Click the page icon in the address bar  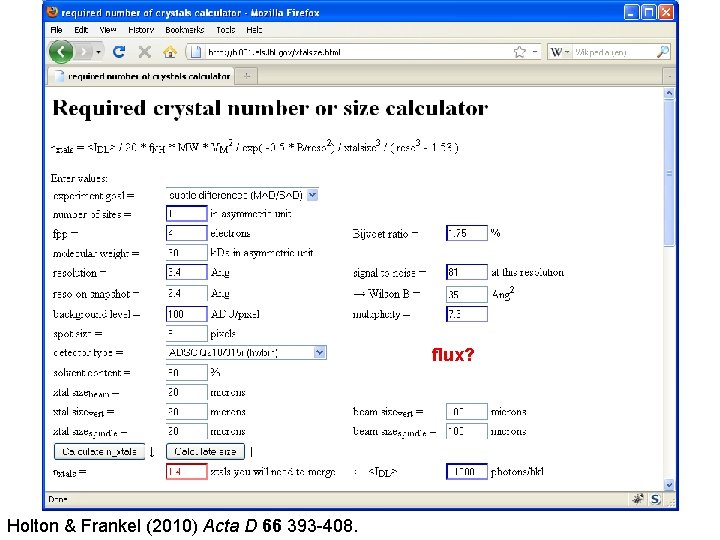196,52
